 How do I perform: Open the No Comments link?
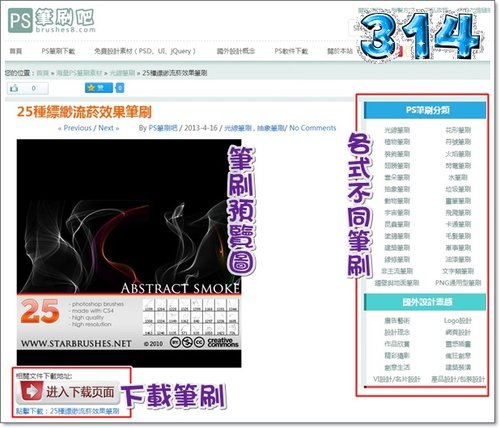(x=312, y=128)
